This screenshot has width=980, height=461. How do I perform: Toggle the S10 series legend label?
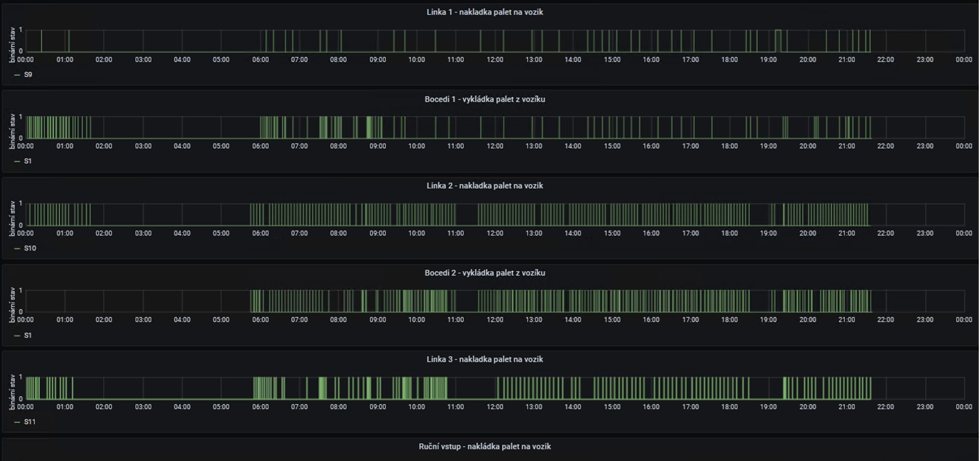(30, 248)
